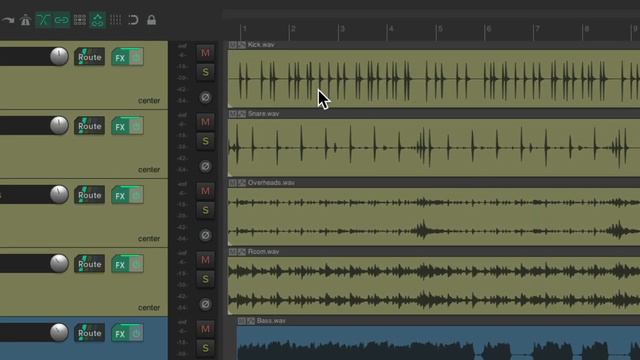Mute the Kick track
This screenshot has height=360, width=640.
205,53
